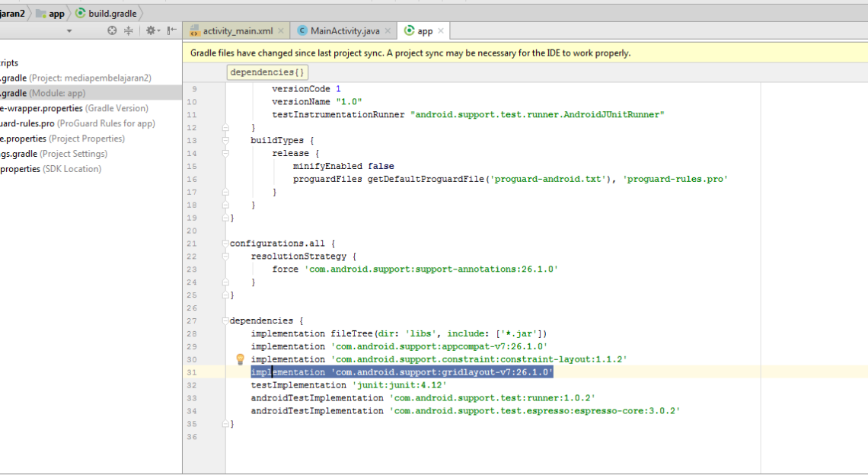Viewport: 868px width, 475px height.
Task: Close the MainActivity.java tab
Action: coord(388,31)
